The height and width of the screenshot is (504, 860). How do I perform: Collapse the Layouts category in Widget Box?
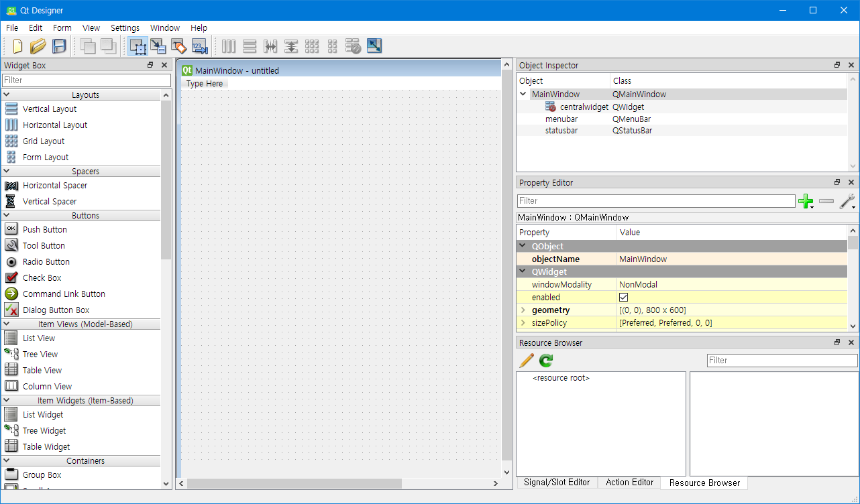click(6, 95)
